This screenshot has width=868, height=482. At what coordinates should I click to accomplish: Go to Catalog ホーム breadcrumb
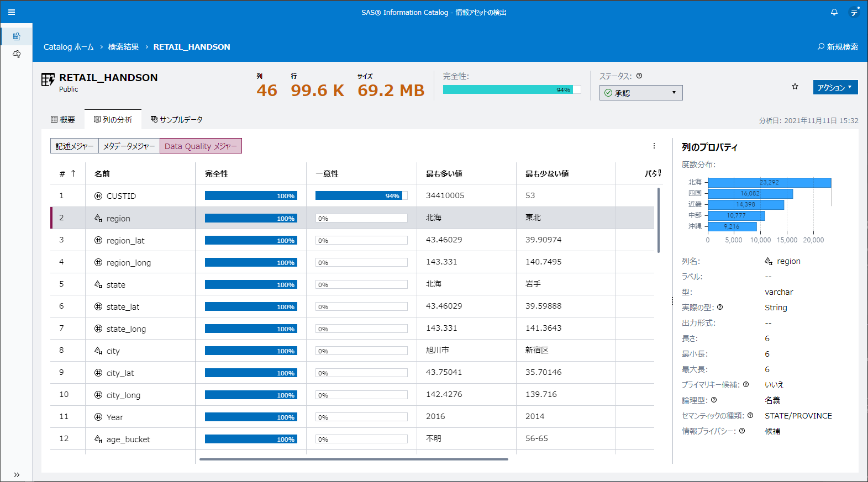point(69,47)
